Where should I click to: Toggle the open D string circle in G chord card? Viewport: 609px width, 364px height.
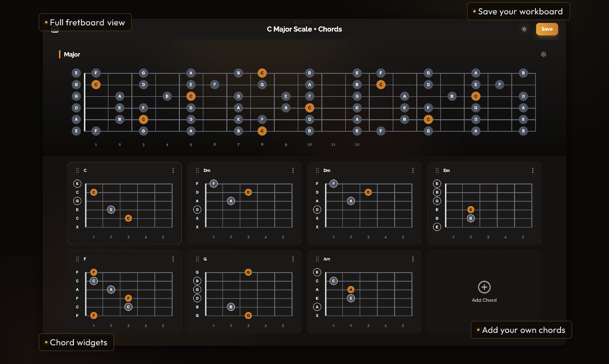197,298
